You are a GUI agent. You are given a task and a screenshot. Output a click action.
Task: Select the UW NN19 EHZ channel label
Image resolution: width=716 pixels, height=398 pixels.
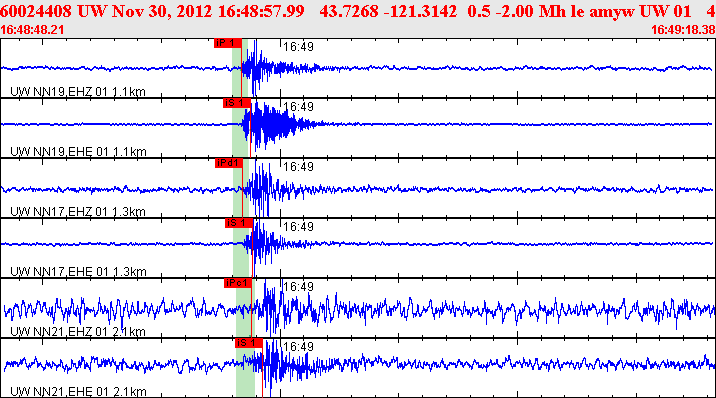78,92
